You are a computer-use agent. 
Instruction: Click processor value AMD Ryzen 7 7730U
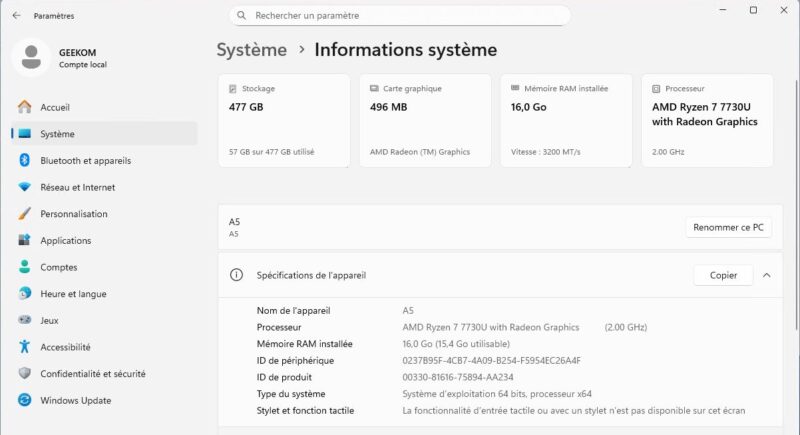(491, 327)
